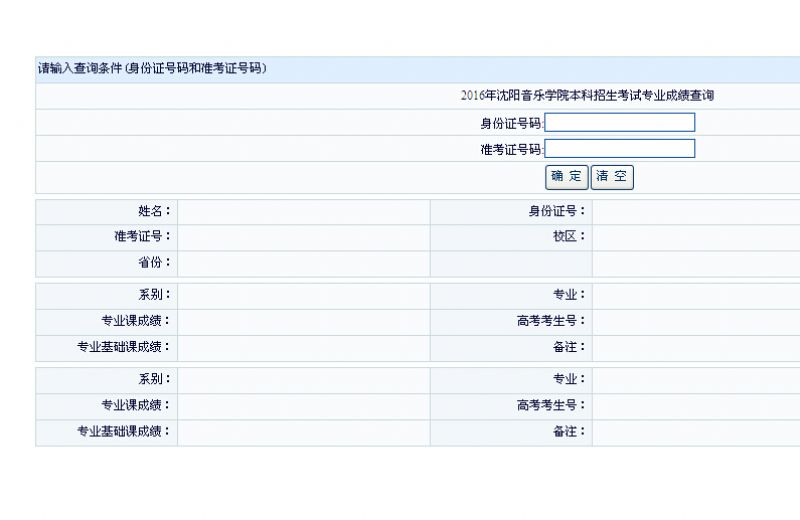
Task: Click the 请输入查询条件 header text
Action: tap(151, 69)
